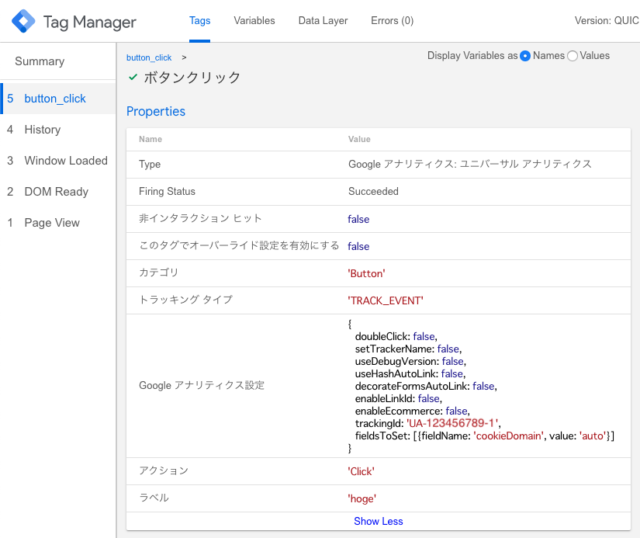Click the Type value Google アナリティクス

pyautogui.click(x=470, y=164)
